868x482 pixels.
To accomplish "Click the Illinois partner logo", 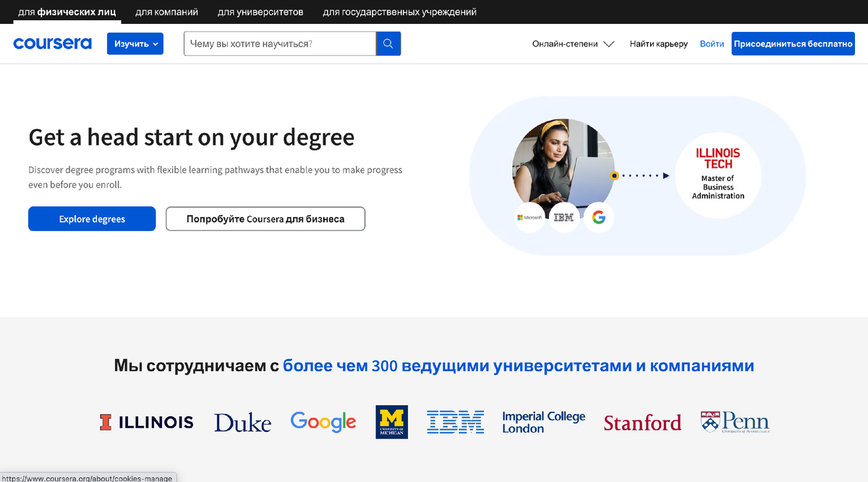I will [147, 422].
